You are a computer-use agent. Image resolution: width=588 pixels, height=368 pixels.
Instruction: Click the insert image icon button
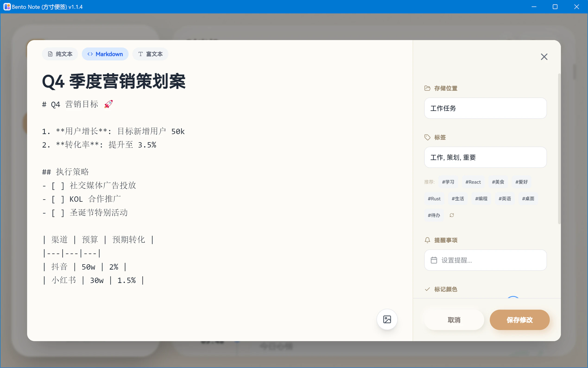[x=387, y=319]
